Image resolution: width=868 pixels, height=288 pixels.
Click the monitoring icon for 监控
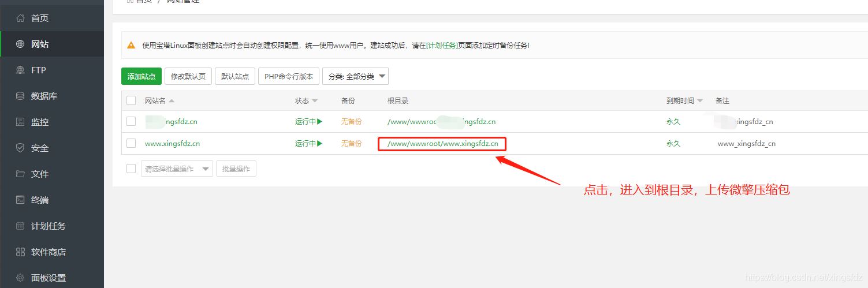coord(20,122)
